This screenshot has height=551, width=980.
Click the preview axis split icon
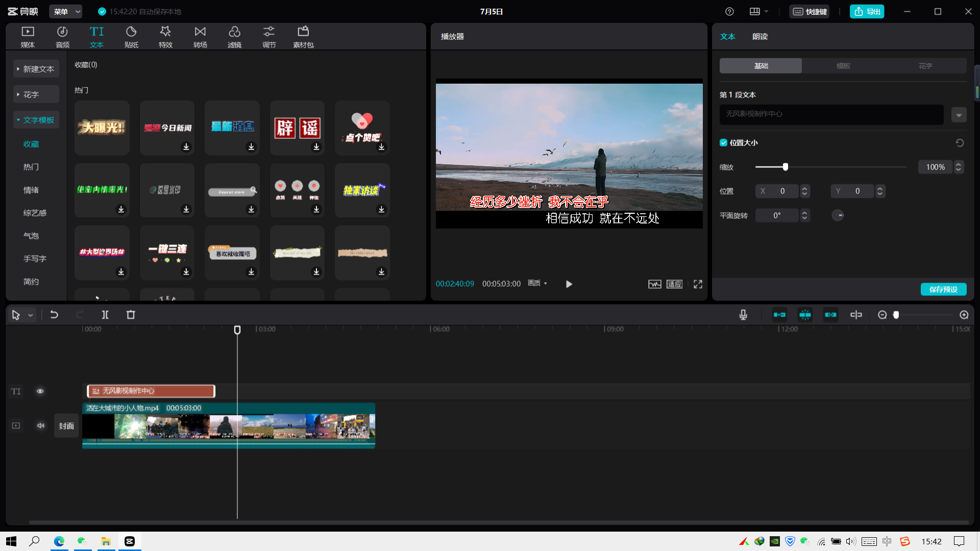(856, 315)
